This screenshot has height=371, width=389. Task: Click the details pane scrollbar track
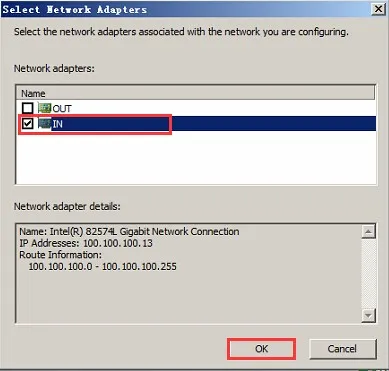pos(369,273)
